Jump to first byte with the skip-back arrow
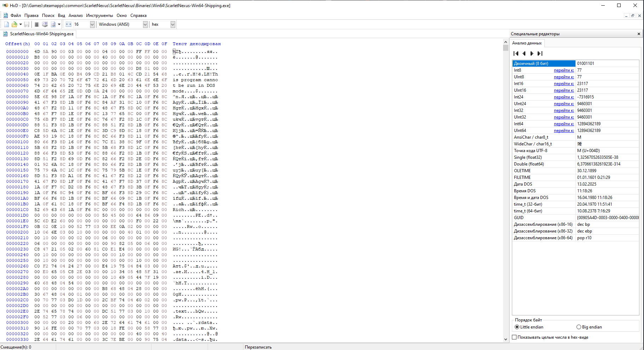Screen dimensions: 644x350 coord(516,54)
